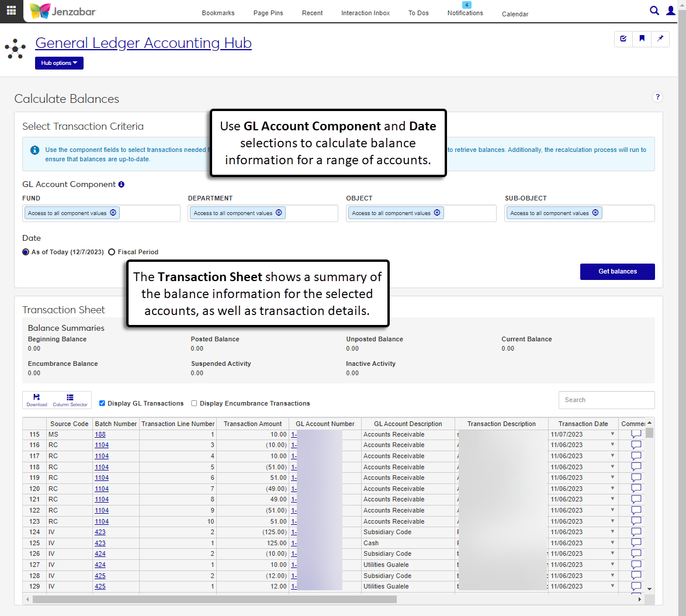
Task: Open comment icon for row 126
Action: 636,553
